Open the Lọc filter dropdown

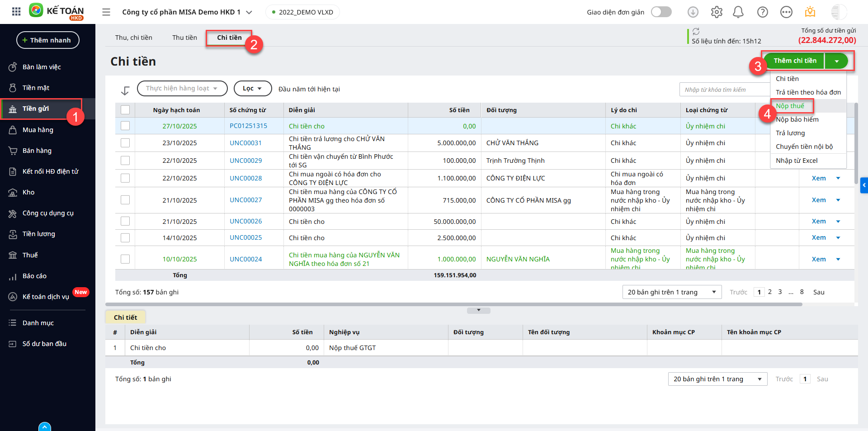click(x=252, y=89)
